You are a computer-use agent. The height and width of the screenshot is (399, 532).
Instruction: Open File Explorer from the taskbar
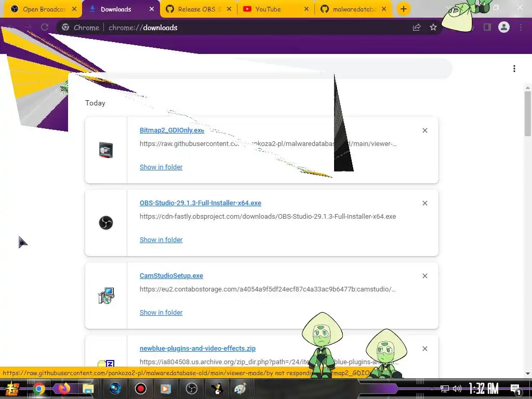click(88, 389)
